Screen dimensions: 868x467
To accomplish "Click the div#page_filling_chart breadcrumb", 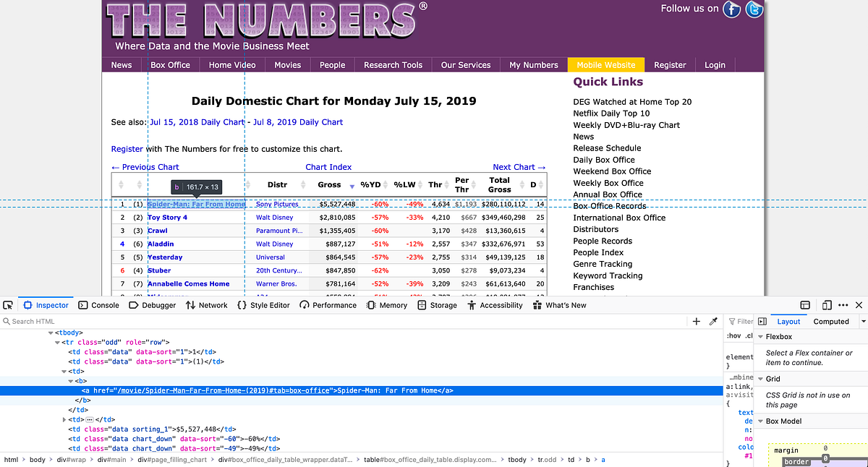I will [x=172, y=460].
